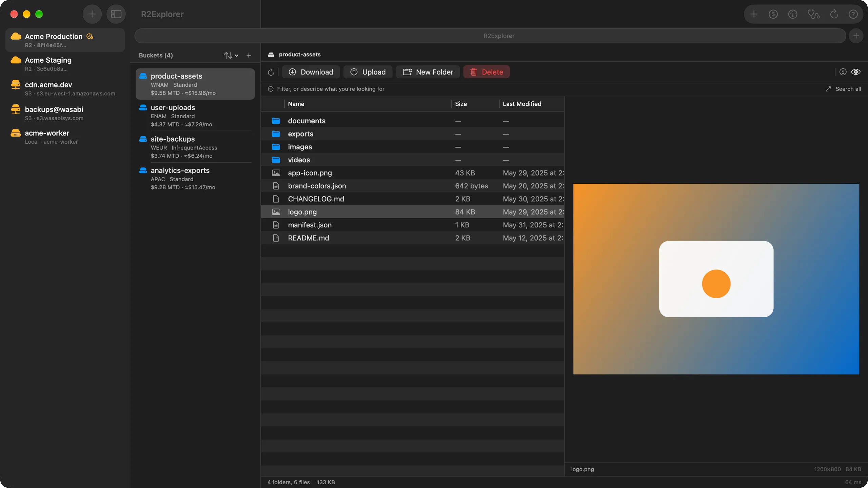Select the exports folder icon

click(x=276, y=134)
